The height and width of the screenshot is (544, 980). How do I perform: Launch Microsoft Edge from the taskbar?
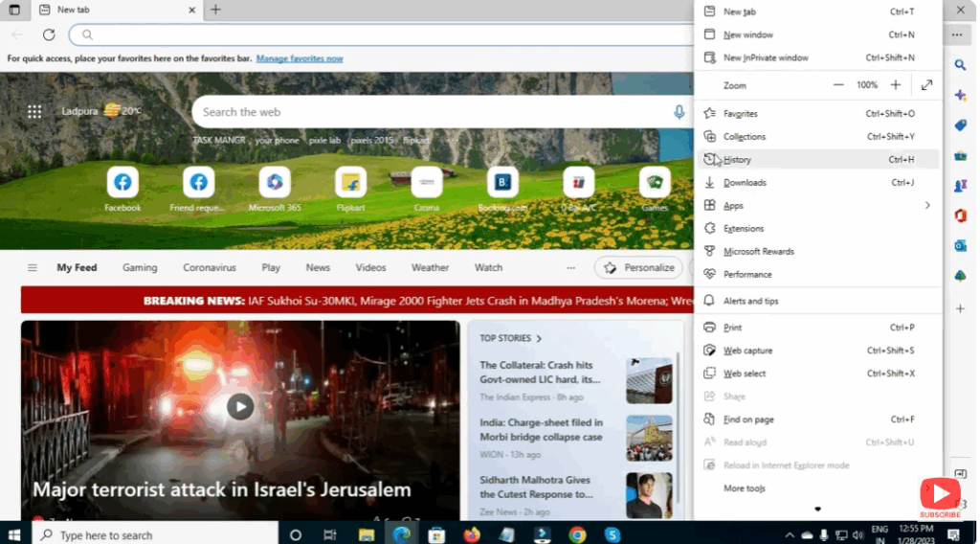tap(401, 534)
